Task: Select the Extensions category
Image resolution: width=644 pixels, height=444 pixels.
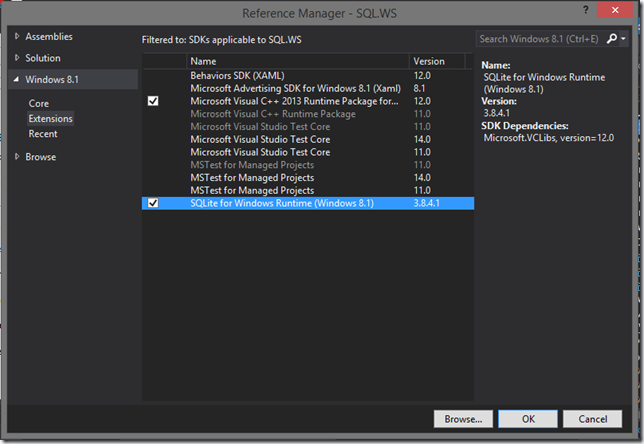Action: point(51,118)
